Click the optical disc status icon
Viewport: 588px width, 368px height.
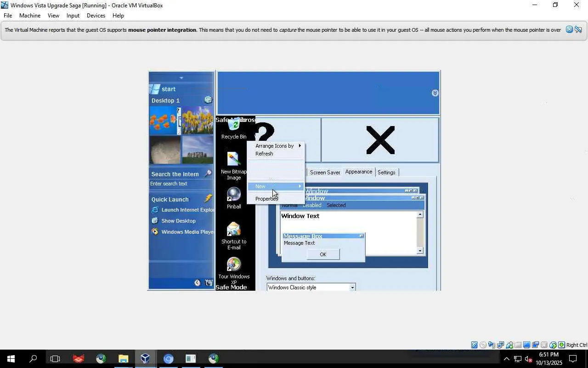483,345
